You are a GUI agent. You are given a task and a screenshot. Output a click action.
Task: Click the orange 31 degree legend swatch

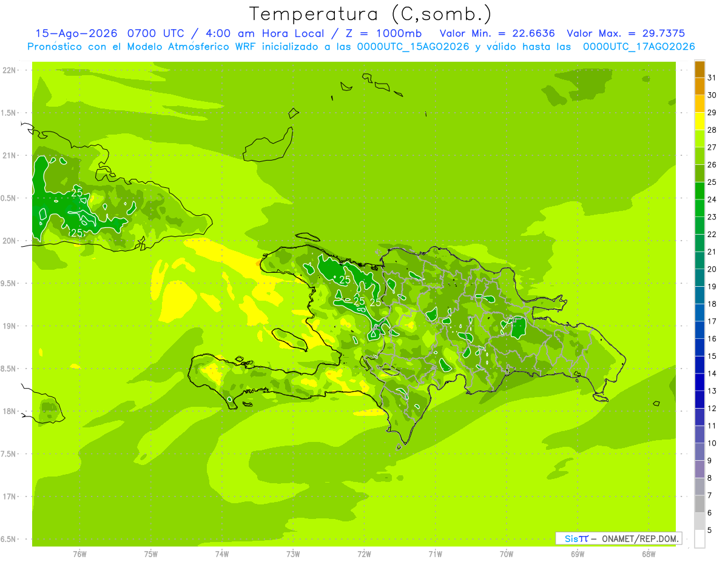tap(699, 70)
